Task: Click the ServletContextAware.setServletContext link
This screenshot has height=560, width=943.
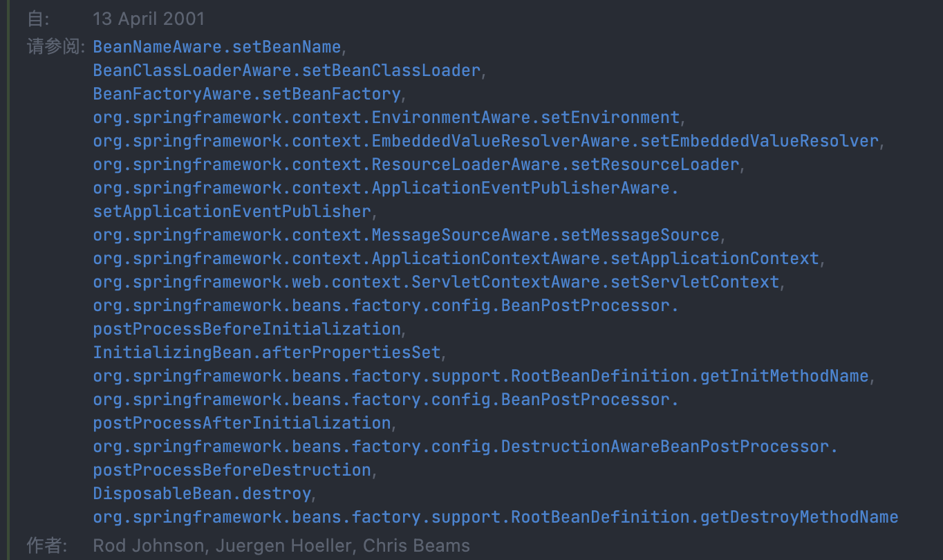Action: pyautogui.click(x=436, y=282)
